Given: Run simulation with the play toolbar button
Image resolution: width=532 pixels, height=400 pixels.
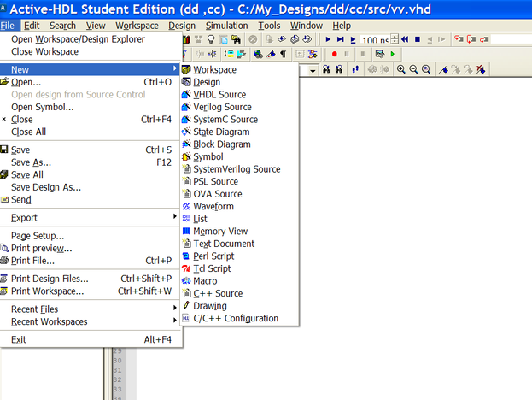Looking at the screenshot, I should [328, 39].
